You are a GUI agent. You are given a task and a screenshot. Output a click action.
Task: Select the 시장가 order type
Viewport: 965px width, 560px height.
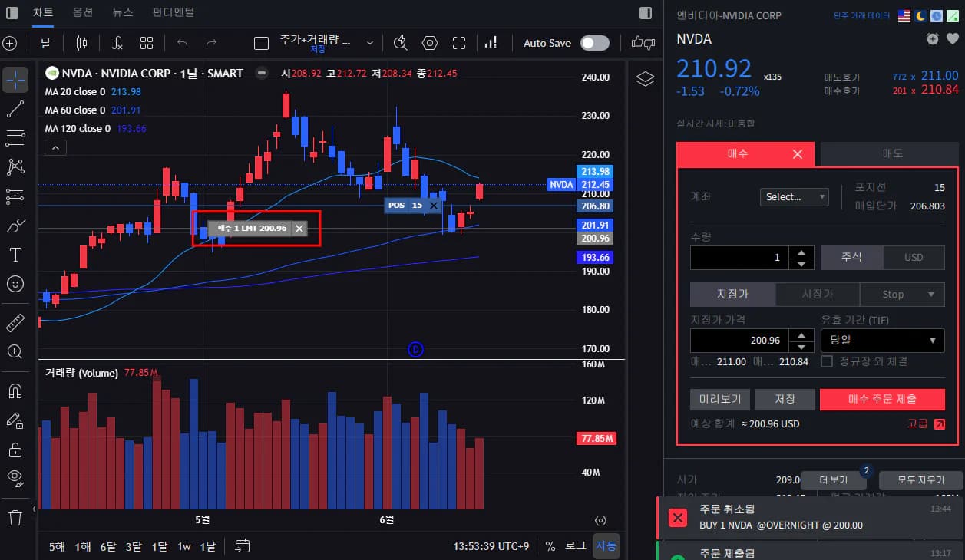tap(818, 295)
